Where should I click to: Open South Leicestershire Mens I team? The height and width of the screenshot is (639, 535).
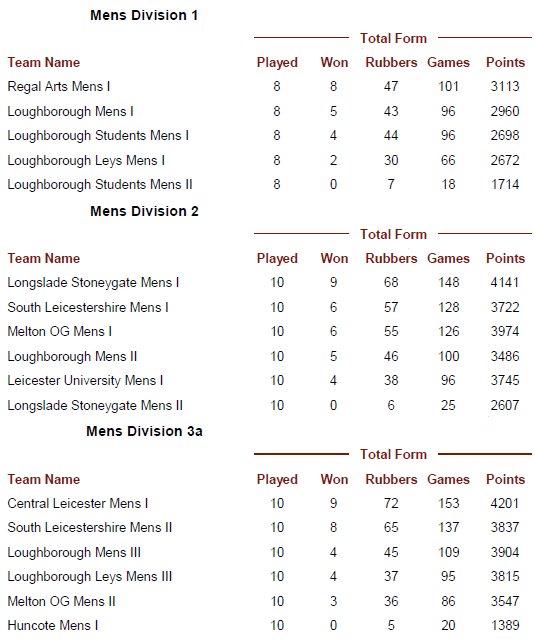88,307
